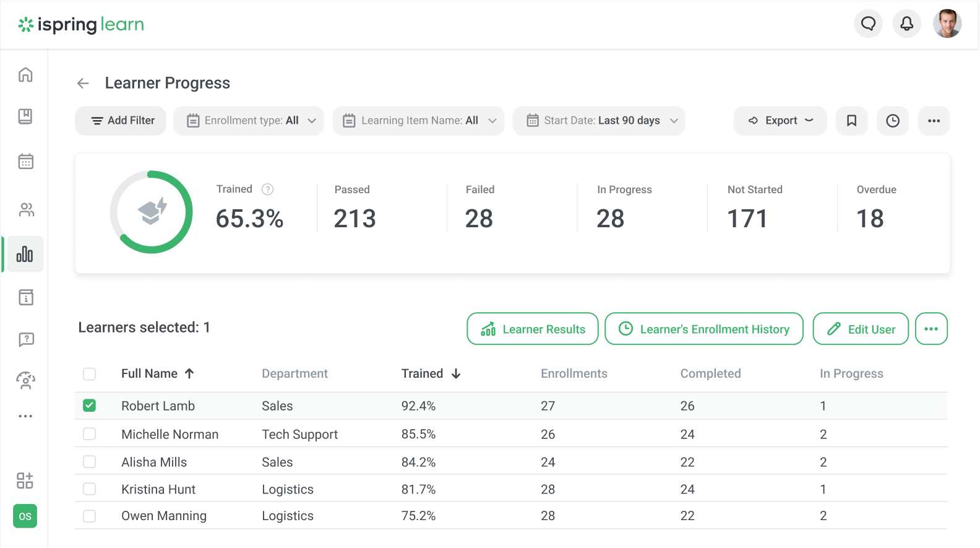Viewport: 980px width, 548px height.
Task: Open the calendar icon in the sidebar
Action: pyautogui.click(x=25, y=162)
